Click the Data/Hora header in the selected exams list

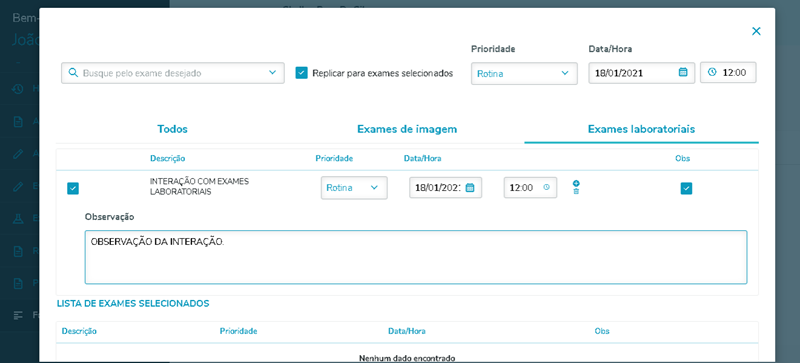pos(407,331)
